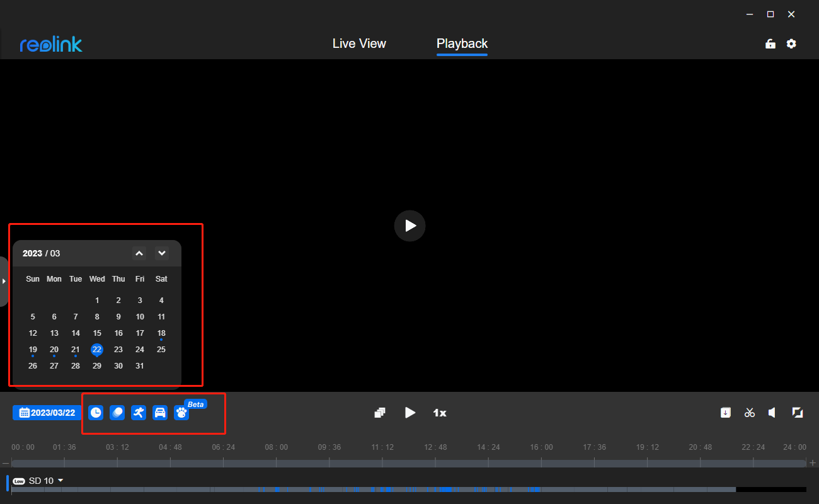Zoom out timeline with minus icon
This screenshot has width=819, height=504.
(x=6, y=463)
